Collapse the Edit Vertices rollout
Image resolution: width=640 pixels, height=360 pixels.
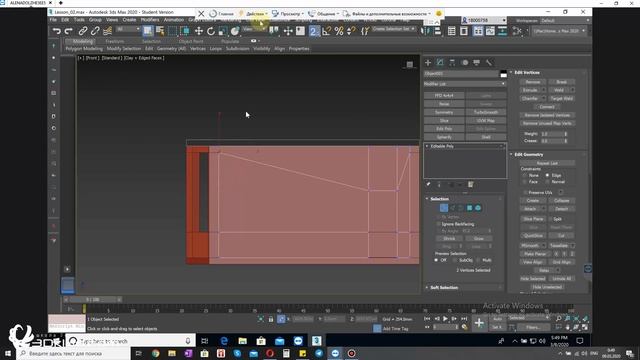point(511,72)
